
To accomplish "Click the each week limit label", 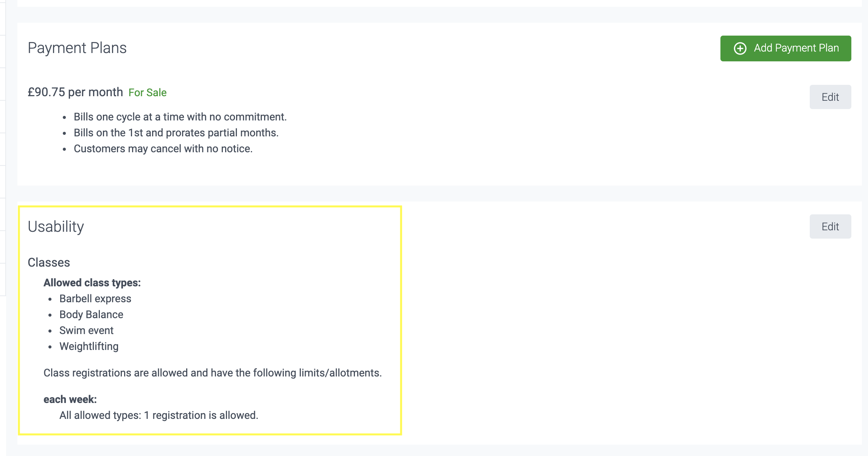I will click(70, 399).
